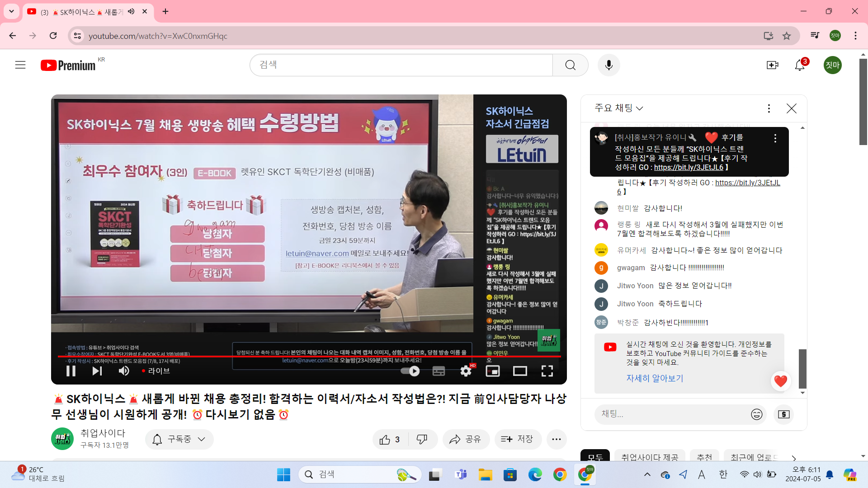Click the 공유 share button
868x488 pixels.
(x=466, y=439)
